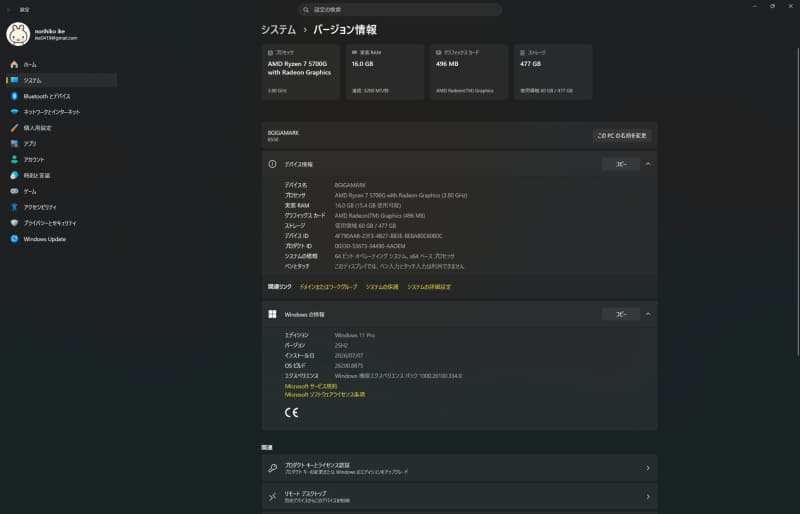Viewport: 800px width, 514px height.
Task: Open the ホーム (Home) sidebar icon
Action: pyautogui.click(x=14, y=64)
